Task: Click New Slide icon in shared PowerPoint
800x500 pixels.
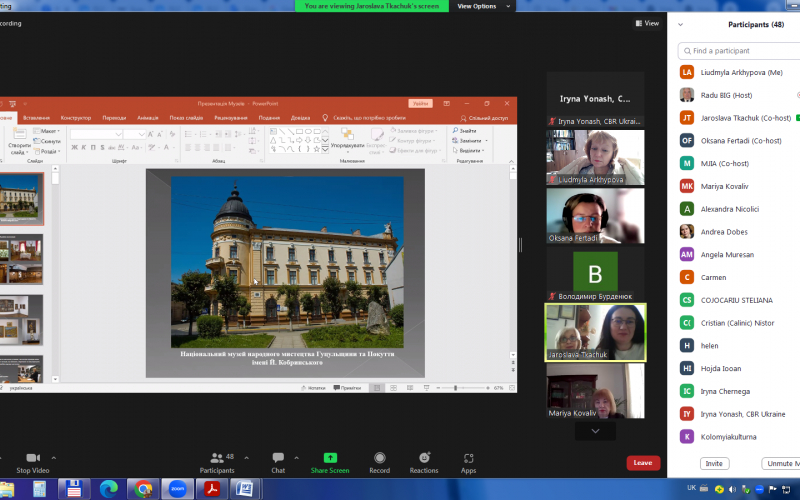Action: (19, 135)
